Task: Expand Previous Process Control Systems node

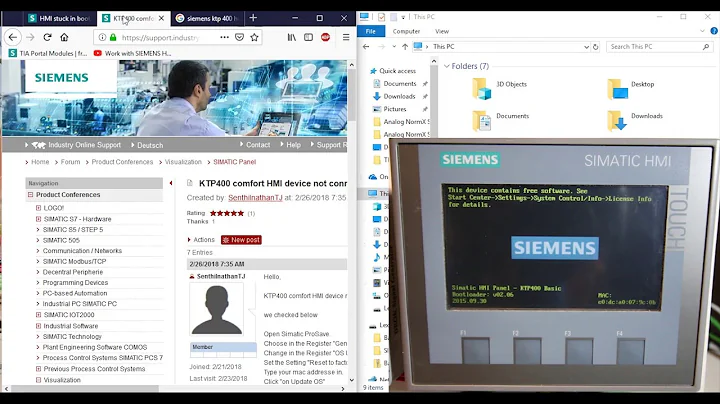Action: click(x=39, y=369)
